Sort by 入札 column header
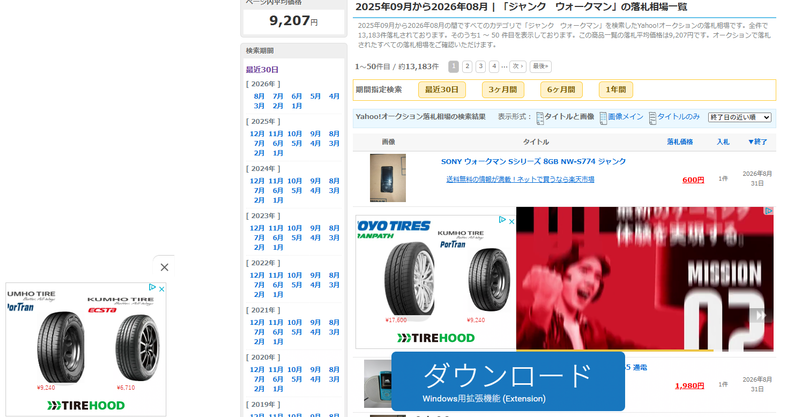Image resolution: width=800 pixels, height=417 pixels. (x=723, y=142)
